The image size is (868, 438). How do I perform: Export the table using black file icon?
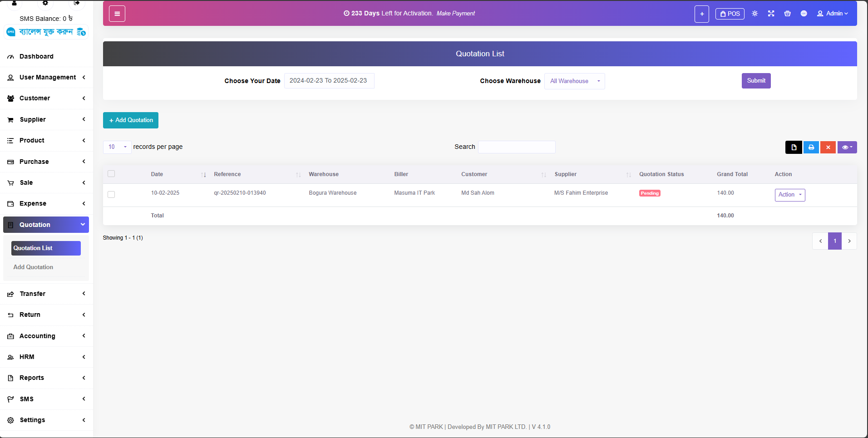coord(794,147)
